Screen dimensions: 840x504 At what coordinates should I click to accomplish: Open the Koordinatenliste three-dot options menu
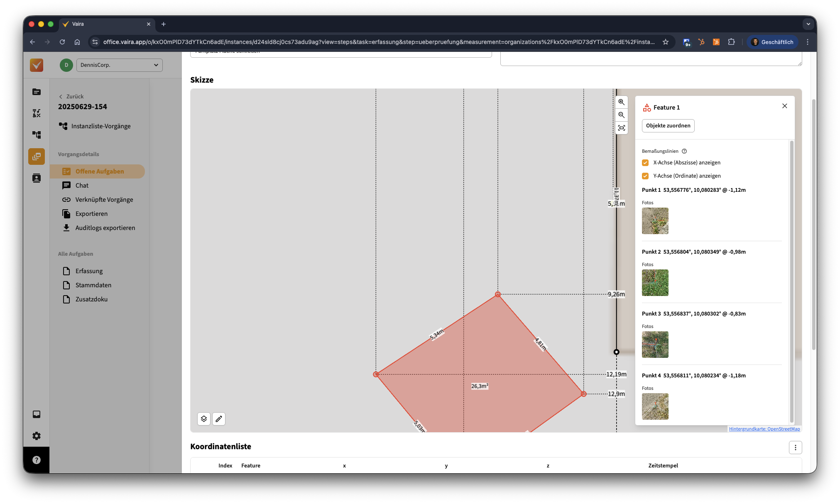tap(795, 448)
